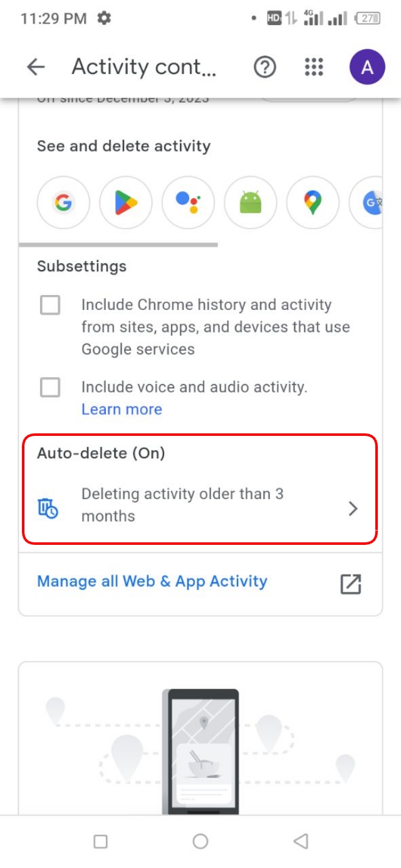
Task: Enable Include Chrome history and activity
Action: (x=50, y=305)
